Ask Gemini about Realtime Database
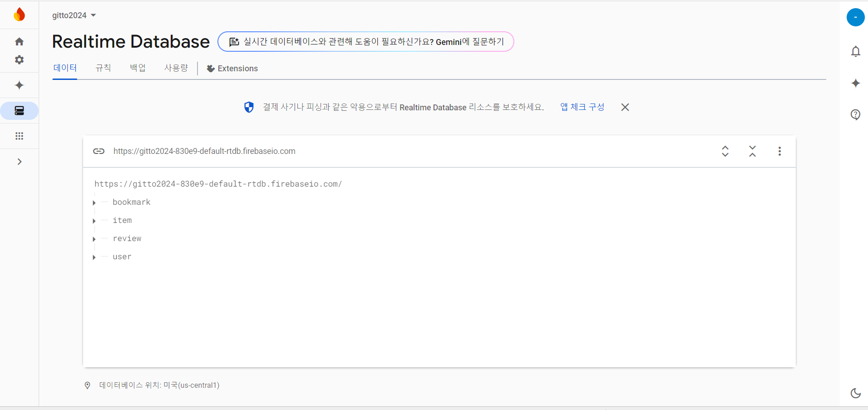Image resolution: width=868 pixels, height=410 pixels. point(366,42)
